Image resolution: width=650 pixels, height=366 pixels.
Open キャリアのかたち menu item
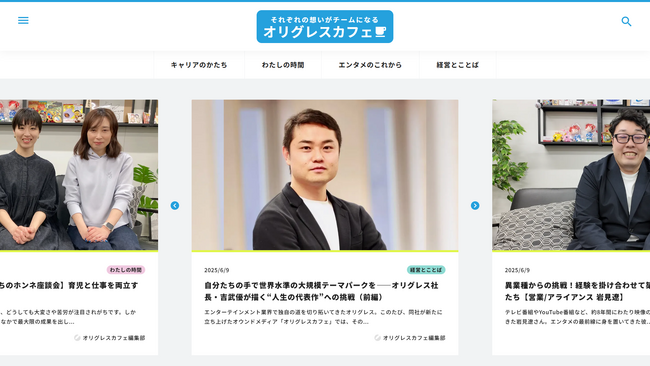tap(199, 65)
